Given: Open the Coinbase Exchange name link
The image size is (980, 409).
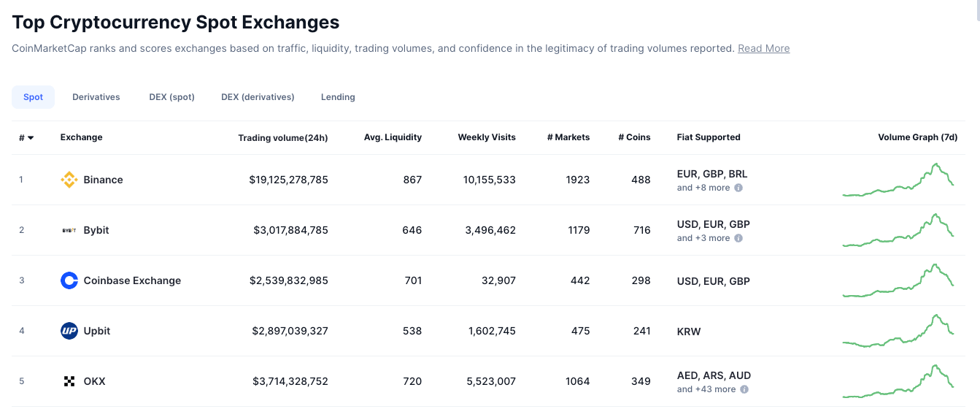Looking at the screenshot, I should (132, 280).
